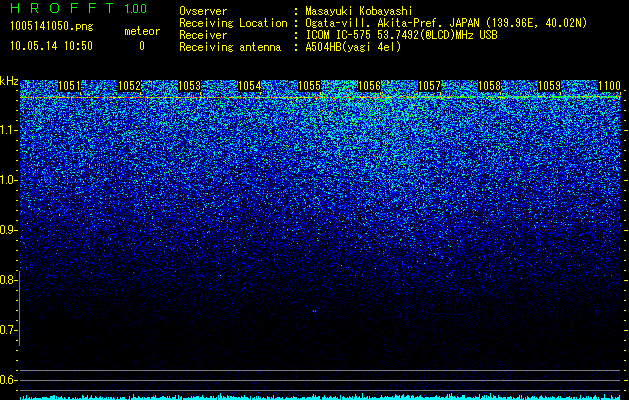Viewport: 629px width, 400px height.
Task: Click the 1059 time marker
Action: [x=549, y=86]
